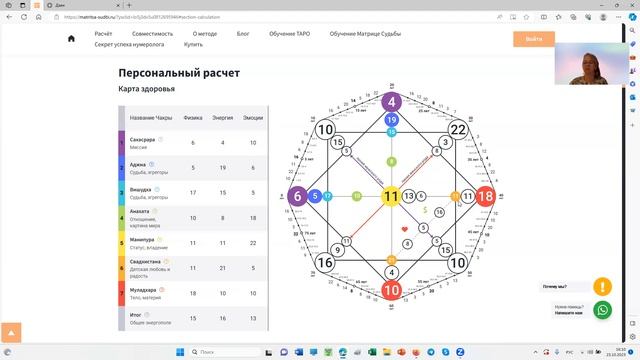The width and height of the screenshot is (640, 360).
Task: Open Windows Start menu
Action: click(180, 352)
